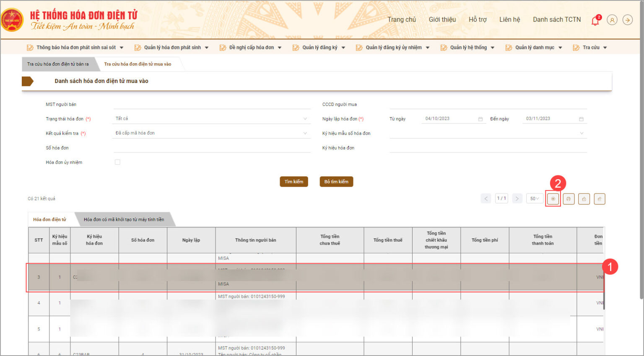Select highlighted invoice row number 3

tap(316, 277)
